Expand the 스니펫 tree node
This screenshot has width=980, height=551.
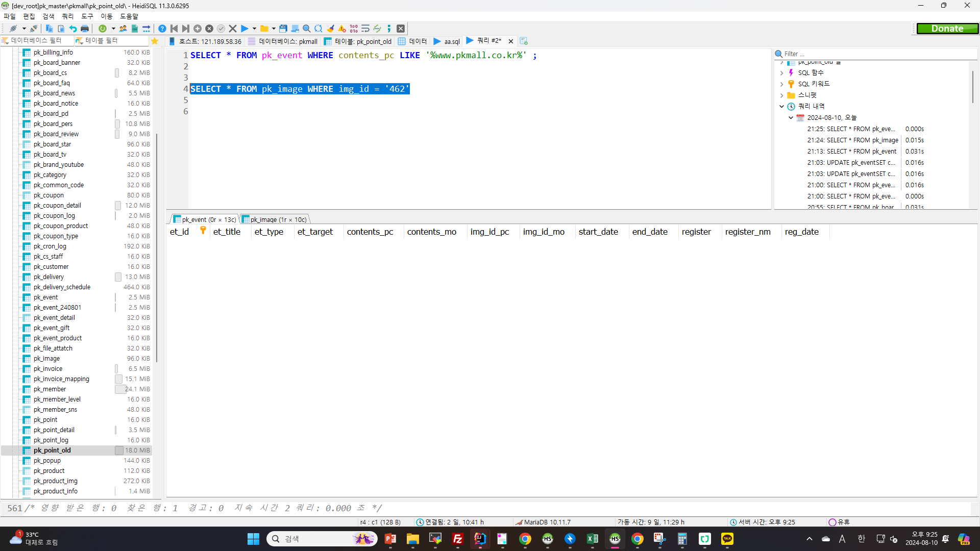pyautogui.click(x=781, y=95)
